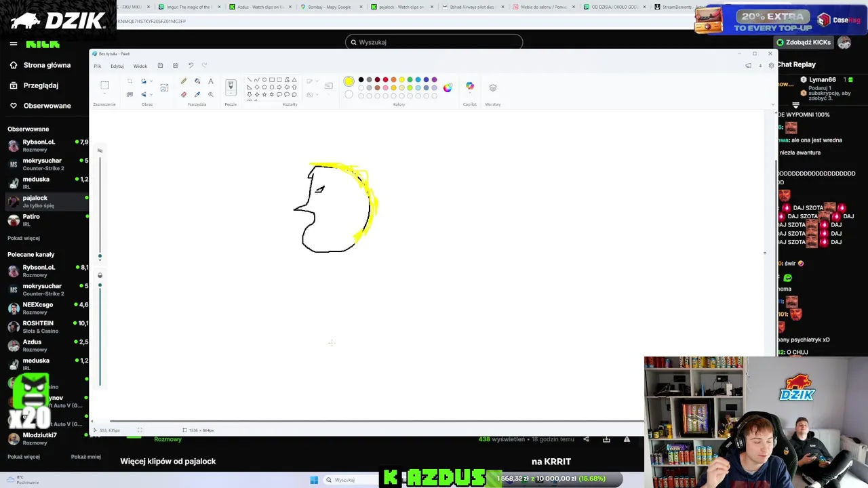Screen dimensions: 868x488
Task: Click first 'Pokaż więcej' under Obserwowane list
Action: tap(24, 238)
